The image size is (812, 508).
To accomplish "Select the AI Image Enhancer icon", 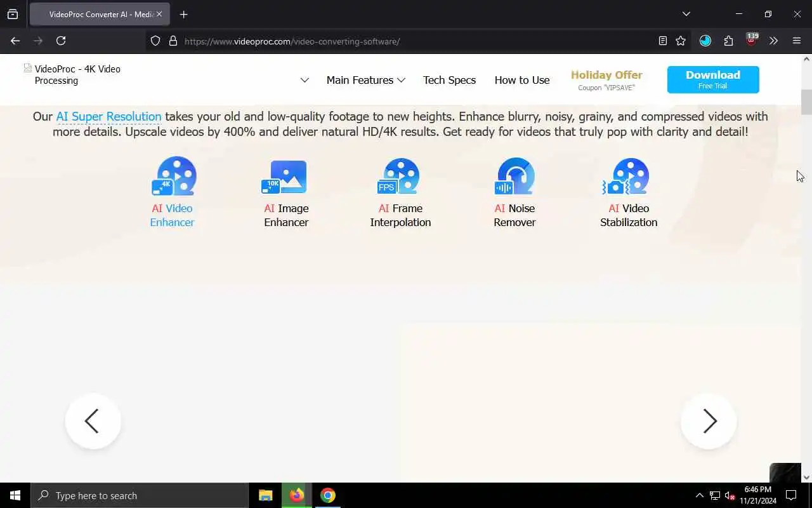I will coord(284,177).
